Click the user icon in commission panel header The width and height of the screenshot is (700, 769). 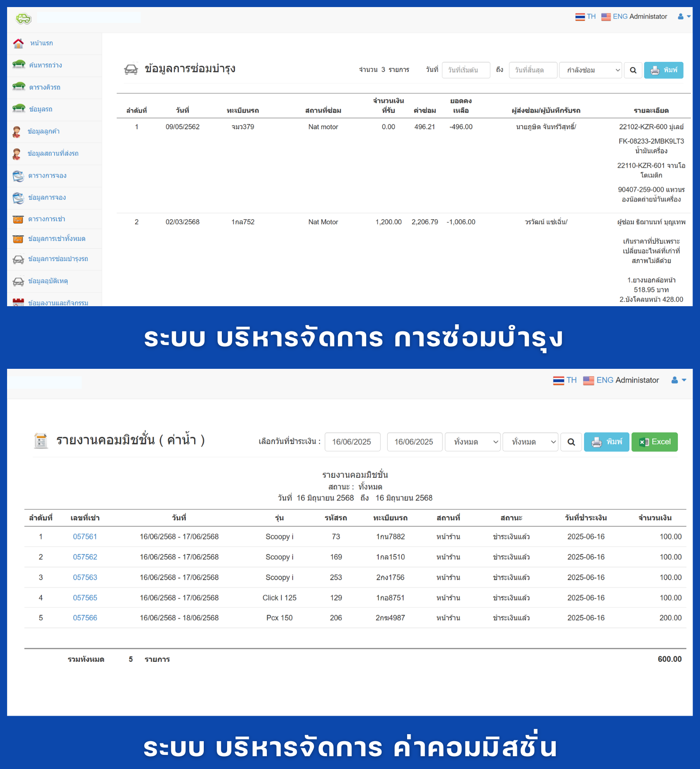coord(674,380)
